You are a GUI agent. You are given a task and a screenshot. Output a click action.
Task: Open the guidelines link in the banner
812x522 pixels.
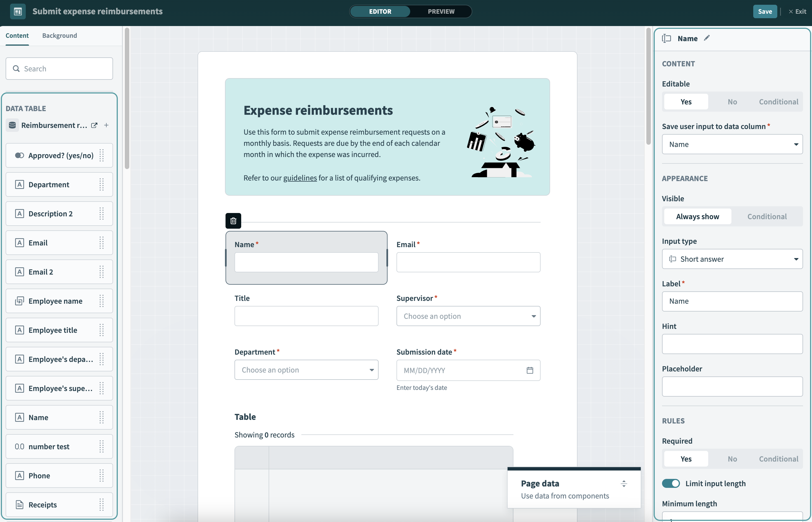coord(300,178)
